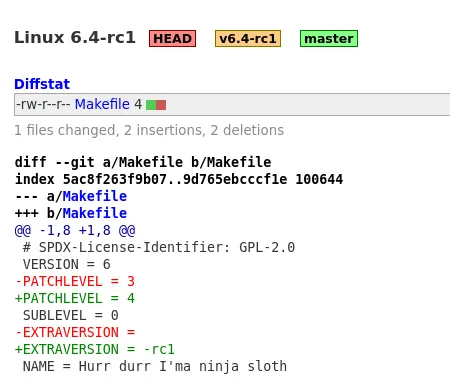Image resolution: width=450 pixels, height=383 pixels.
Task: Click the removed '-PATCHLEVEL = 3' line
Action: (x=75, y=281)
